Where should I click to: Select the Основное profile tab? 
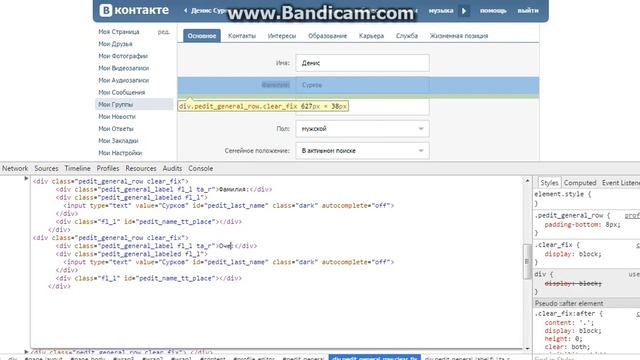[202, 36]
